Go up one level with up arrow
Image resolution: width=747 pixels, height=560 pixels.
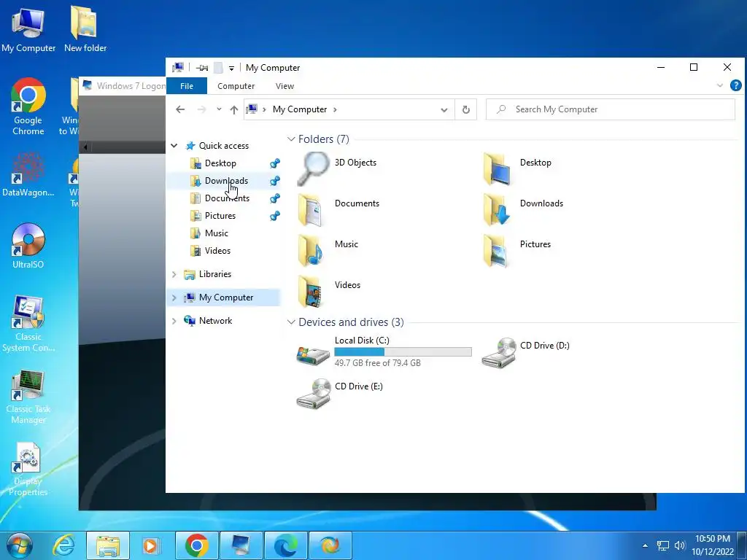[x=234, y=109]
